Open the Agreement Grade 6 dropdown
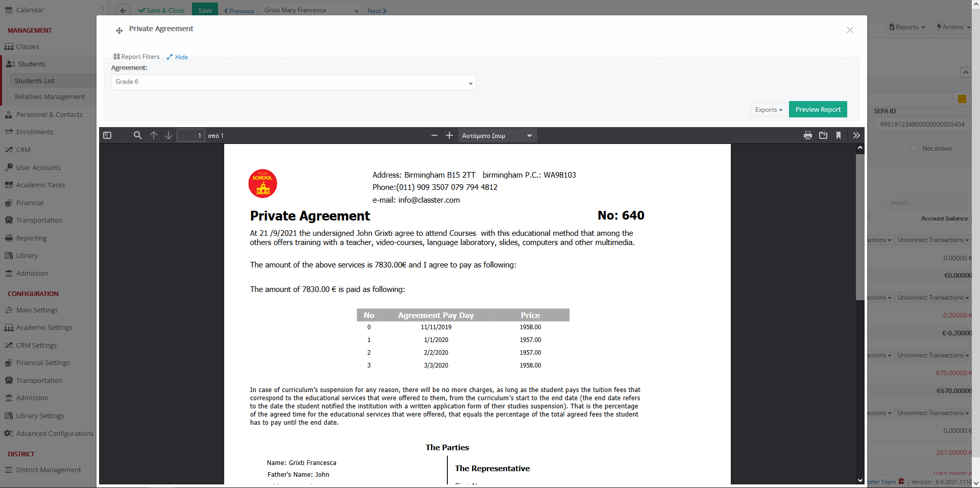Screen dimensions: 980x488 click(294, 82)
